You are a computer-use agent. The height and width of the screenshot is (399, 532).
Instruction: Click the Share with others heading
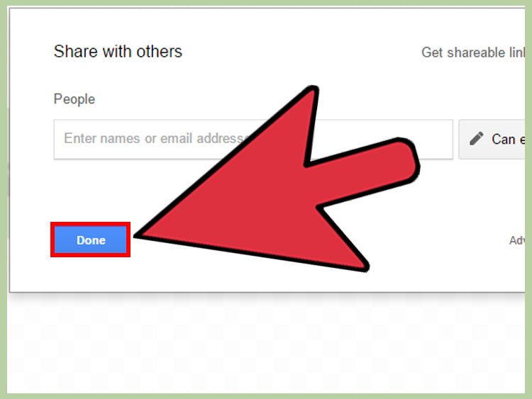click(118, 52)
